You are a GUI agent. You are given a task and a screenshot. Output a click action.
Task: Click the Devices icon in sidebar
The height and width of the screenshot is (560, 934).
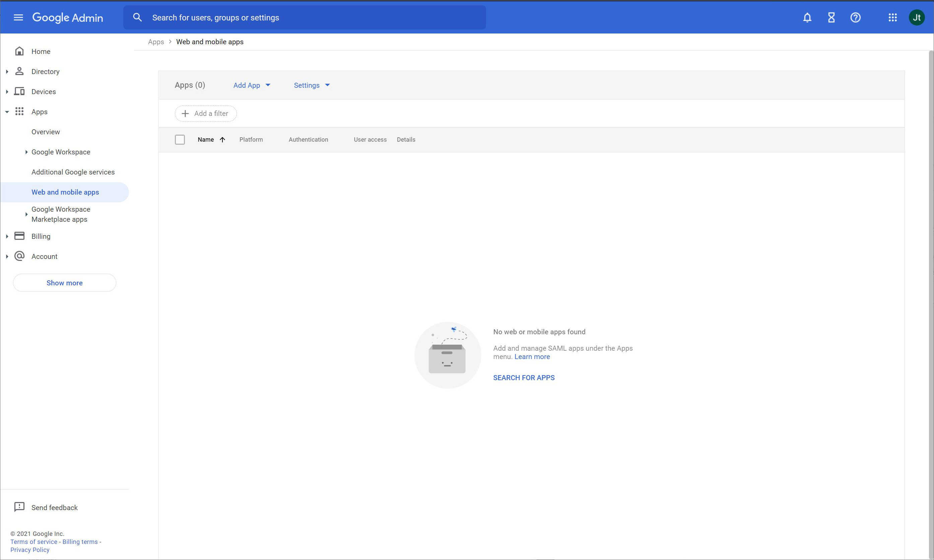pyautogui.click(x=19, y=91)
